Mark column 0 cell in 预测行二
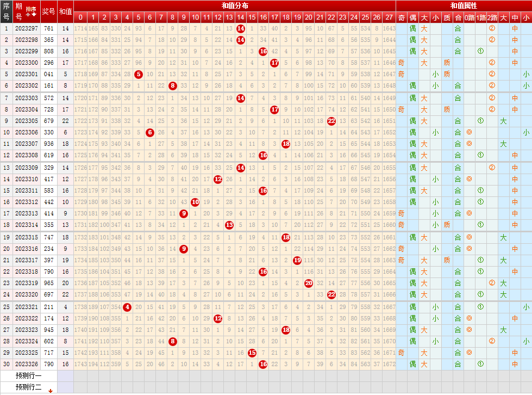Screen dimensions: 532x395 click(x=80, y=387)
